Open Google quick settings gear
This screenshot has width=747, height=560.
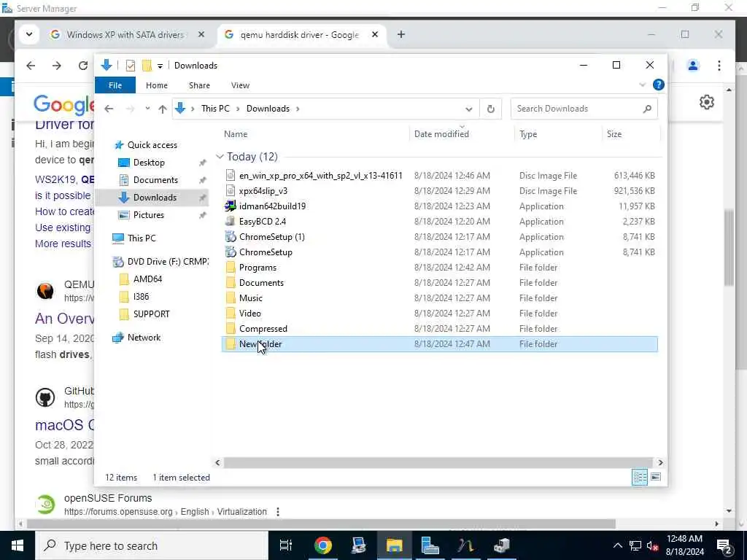pyautogui.click(x=706, y=102)
